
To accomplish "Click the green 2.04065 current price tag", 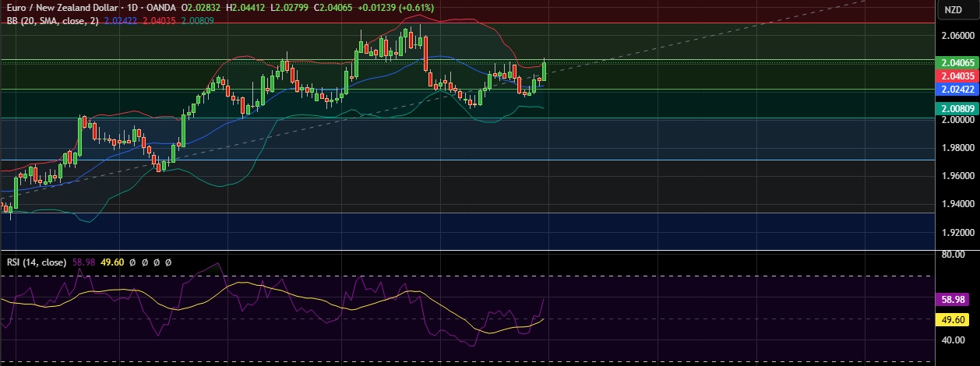I will (x=956, y=62).
